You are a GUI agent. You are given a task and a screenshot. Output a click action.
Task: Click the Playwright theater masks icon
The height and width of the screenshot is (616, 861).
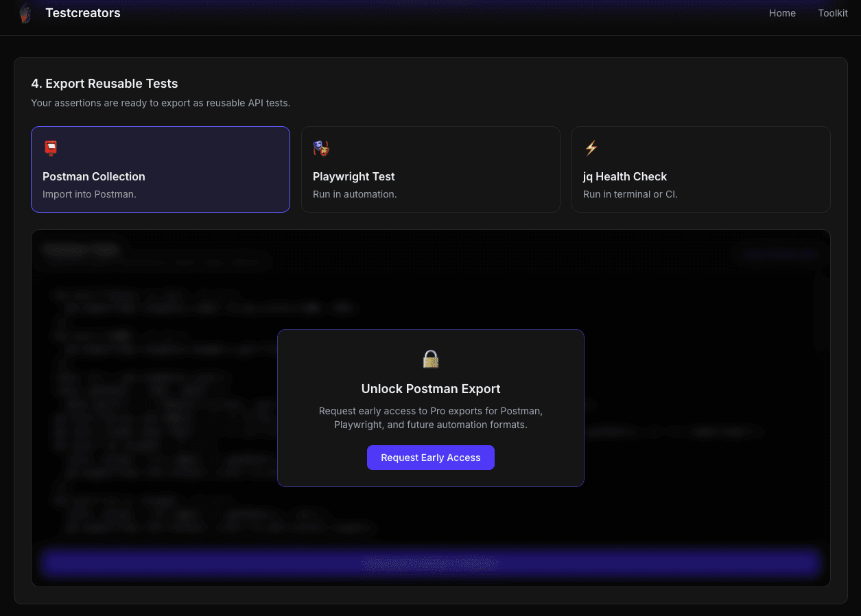321,148
